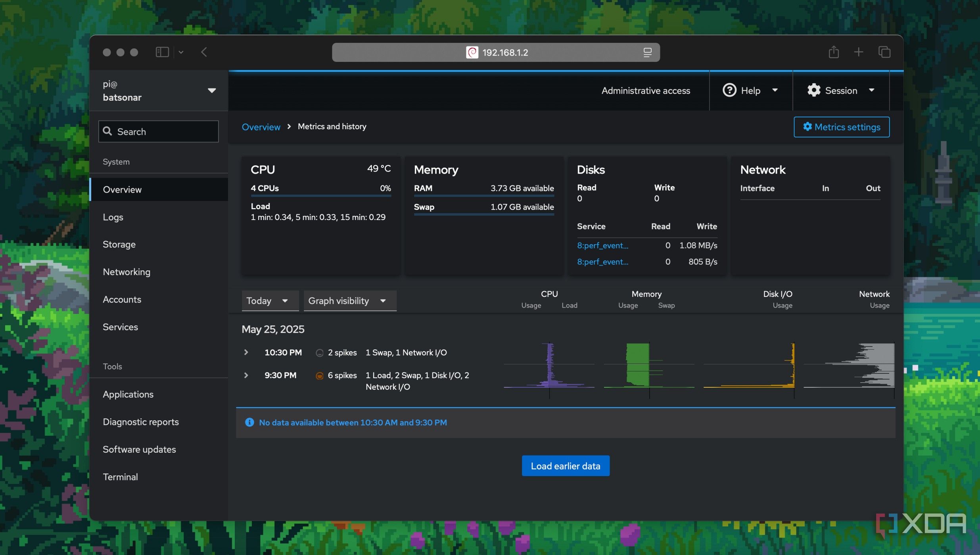Open the Logs page in sidebar

159,217
